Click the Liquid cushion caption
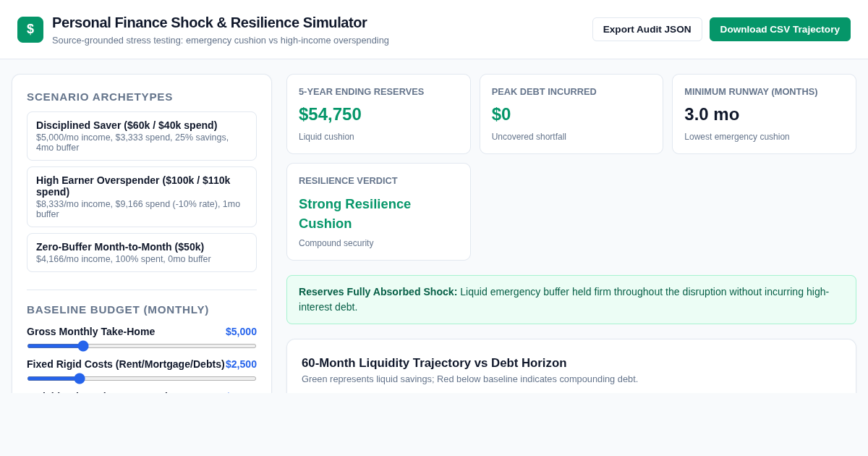This screenshot has width=868, height=456. 326,137
